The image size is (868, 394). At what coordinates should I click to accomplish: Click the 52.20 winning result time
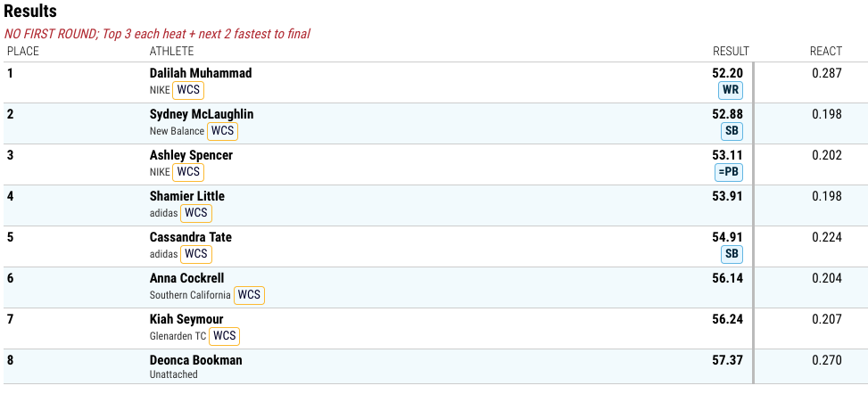[x=727, y=73]
